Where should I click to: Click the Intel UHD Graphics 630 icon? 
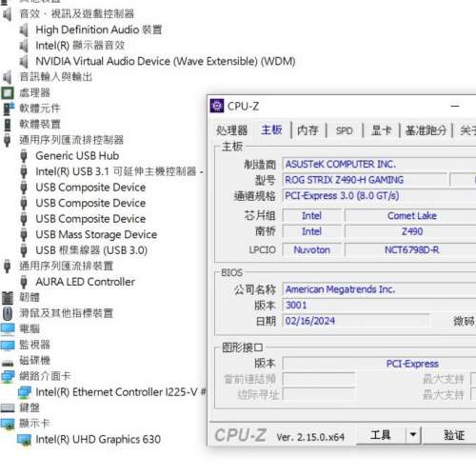[25, 440]
